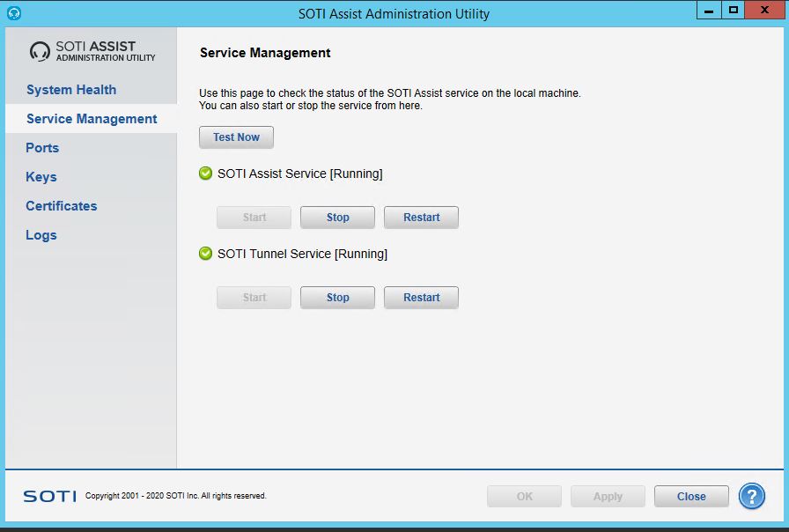Click the SOTI Assist app icon in title bar
Viewport: 789px width, 532px height.
tap(13, 13)
